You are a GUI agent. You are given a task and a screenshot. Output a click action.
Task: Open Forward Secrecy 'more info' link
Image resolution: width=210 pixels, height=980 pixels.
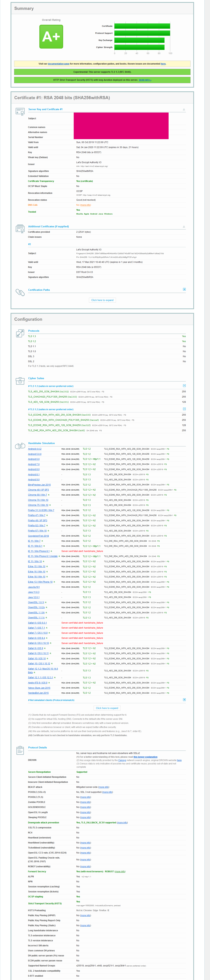coord(120,872)
